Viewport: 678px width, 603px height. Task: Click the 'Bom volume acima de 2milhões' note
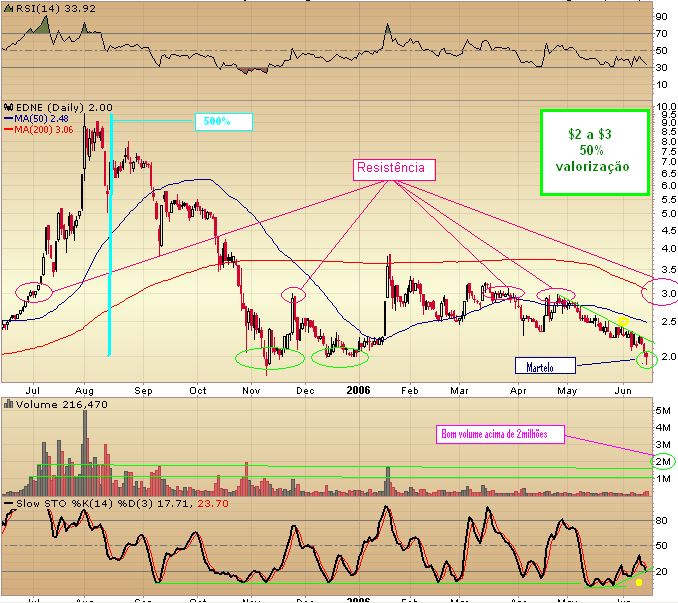coord(500,434)
